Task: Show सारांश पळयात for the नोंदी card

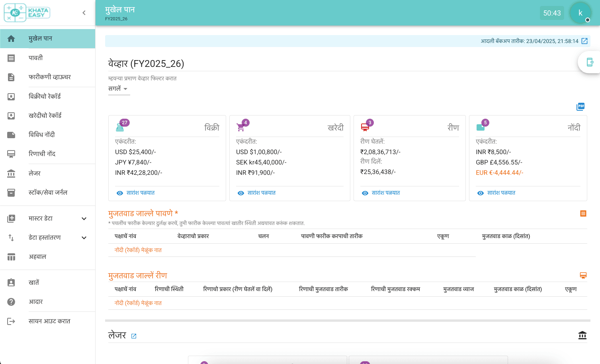Action: [502, 193]
